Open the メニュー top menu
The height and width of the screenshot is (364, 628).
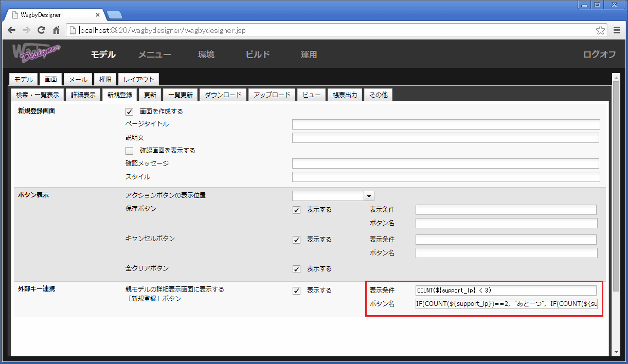click(155, 54)
